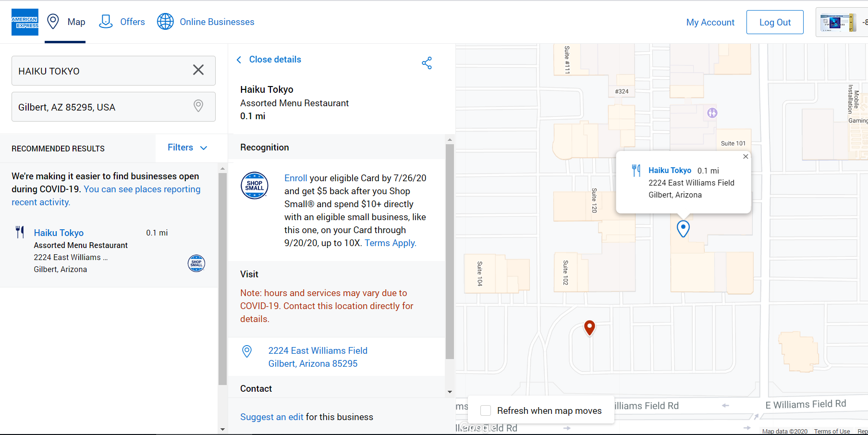Click the details panel scrollbar thumb
This screenshot has width=868, height=435.
[x=450, y=251]
